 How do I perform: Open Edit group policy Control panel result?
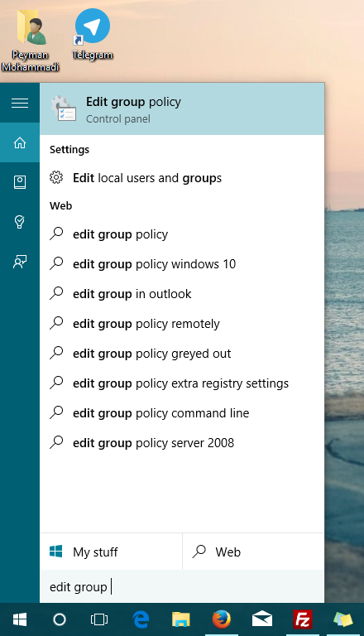(182, 109)
